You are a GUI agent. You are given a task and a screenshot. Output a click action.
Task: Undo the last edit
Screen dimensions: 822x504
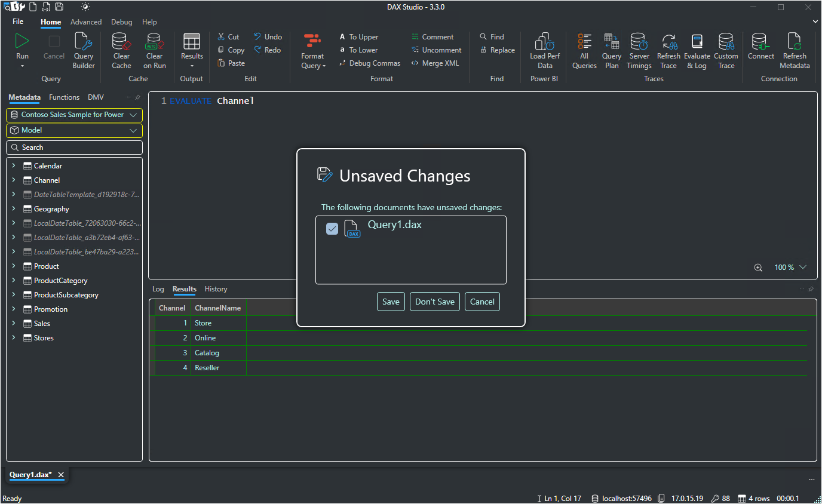click(268, 37)
